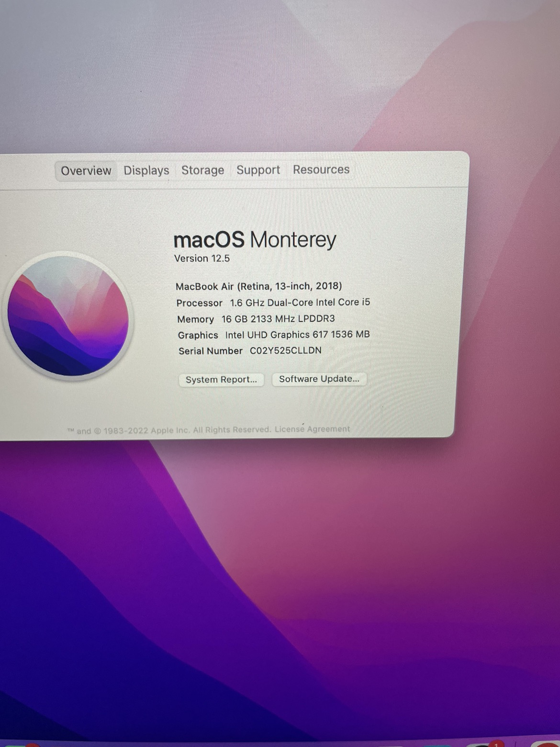Click the 16 GB 2133 MHz LPDDR3 memory value
This screenshot has height=747, width=560.
click(x=278, y=319)
